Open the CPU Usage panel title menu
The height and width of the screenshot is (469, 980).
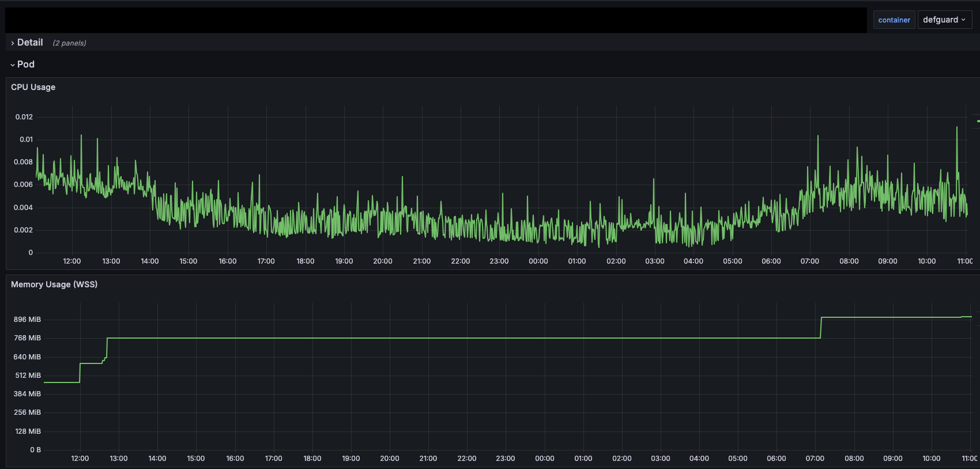(33, 87)
